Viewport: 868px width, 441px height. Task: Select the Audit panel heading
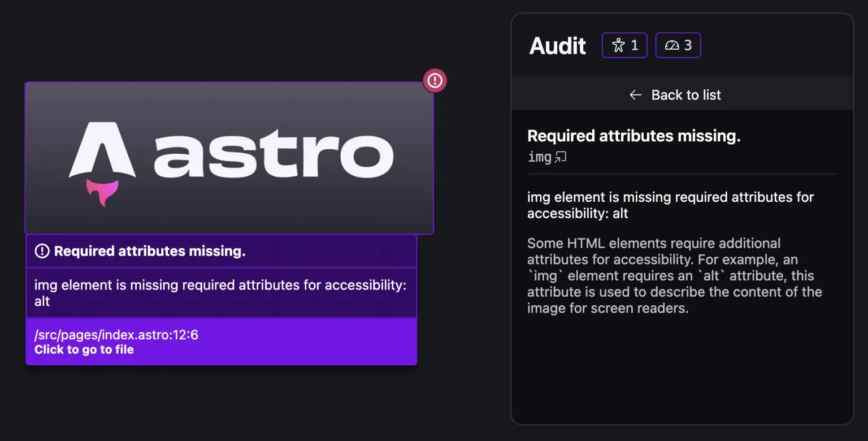coord(557,45)
